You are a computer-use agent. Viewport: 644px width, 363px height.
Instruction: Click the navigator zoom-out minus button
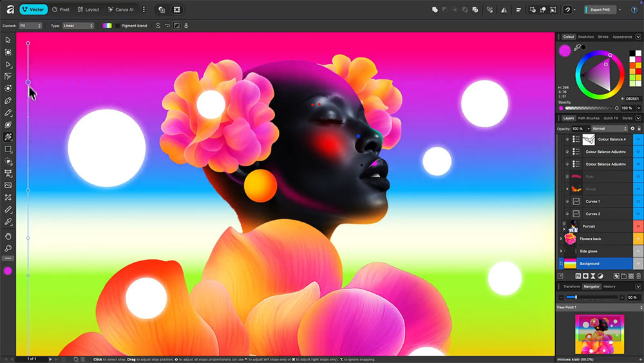click(561, 297)
